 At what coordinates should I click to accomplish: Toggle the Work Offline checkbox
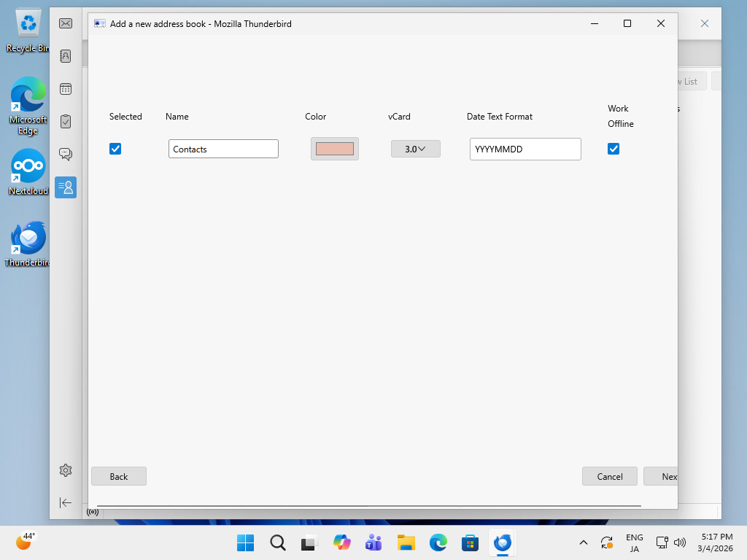click(614, 149)
